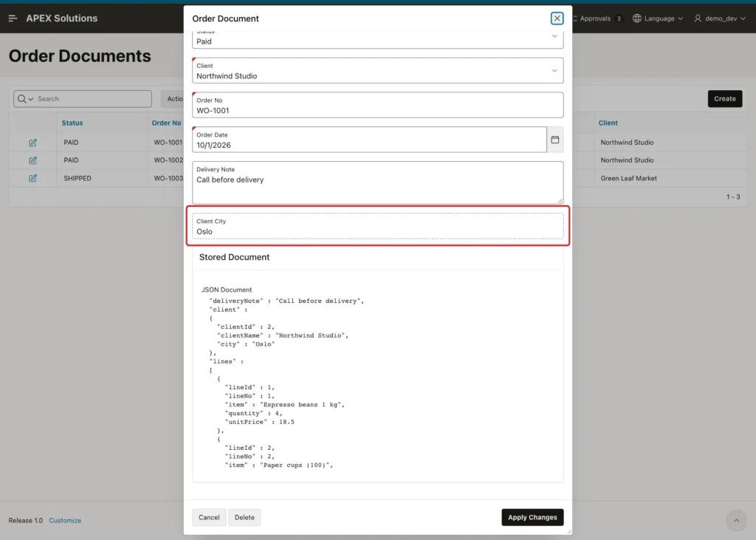This screenshot has height=540, width=756.
Task: Open the Order Date calendar picker
Action: point(555,140)
